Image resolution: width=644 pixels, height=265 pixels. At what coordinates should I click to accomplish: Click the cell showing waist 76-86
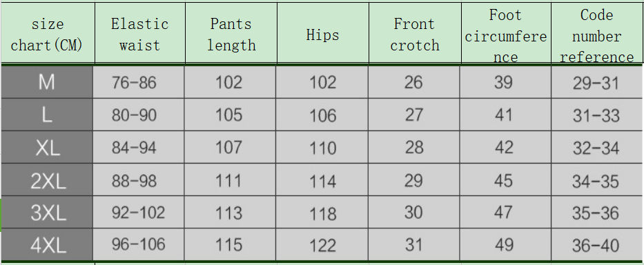139,82
